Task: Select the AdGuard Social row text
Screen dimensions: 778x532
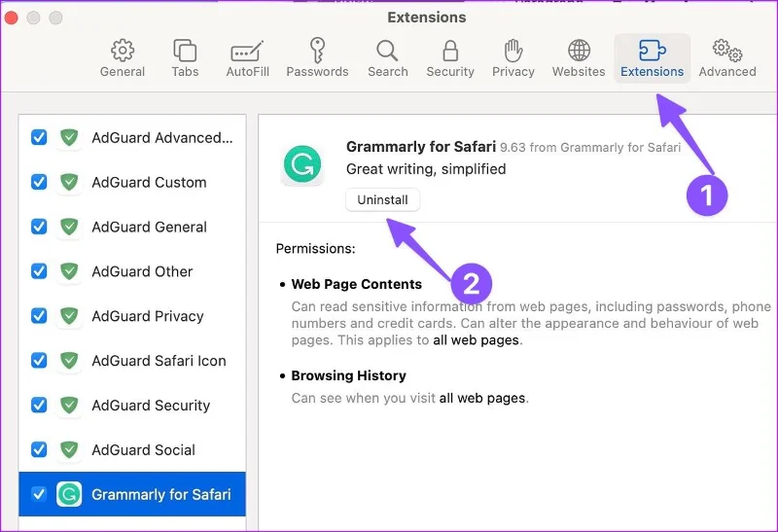Action: pyautogui.click(x=143, y=450)
